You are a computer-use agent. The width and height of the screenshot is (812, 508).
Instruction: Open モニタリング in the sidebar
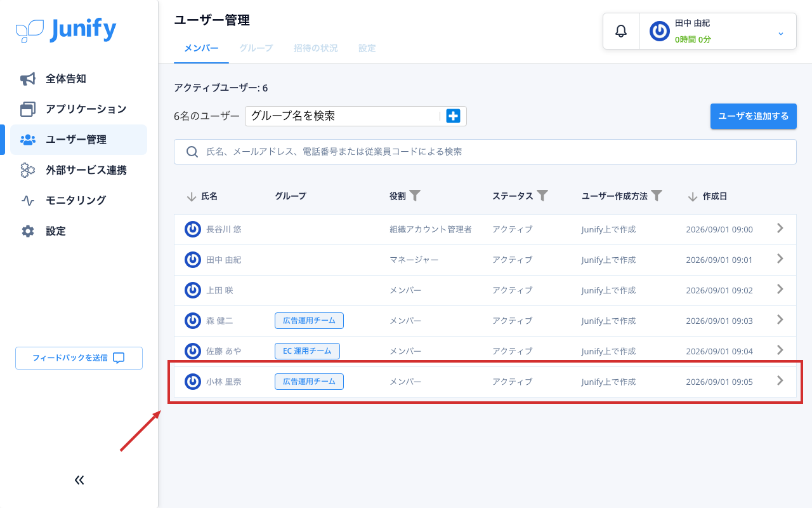tap(79, 201)
